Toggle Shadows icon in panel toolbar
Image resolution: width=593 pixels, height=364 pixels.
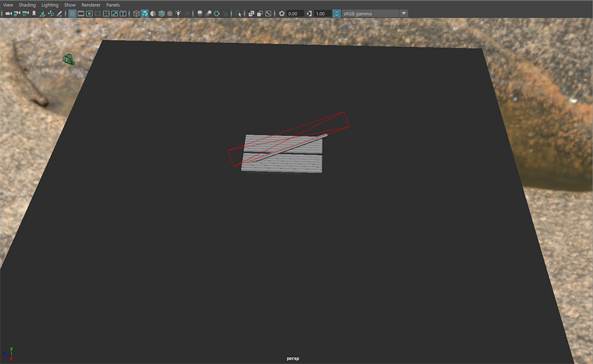click(x=187, y=14)
